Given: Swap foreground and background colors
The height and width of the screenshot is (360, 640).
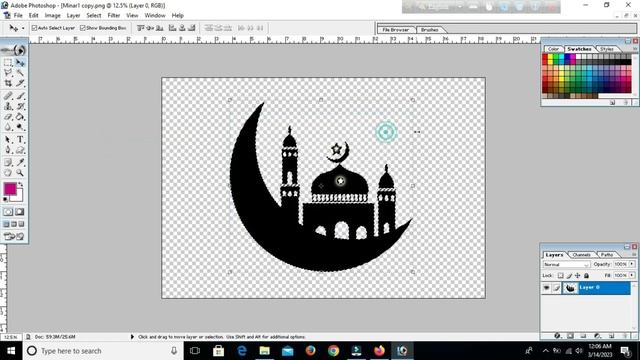Looking at the screenshot, I should tap(20, 185).
